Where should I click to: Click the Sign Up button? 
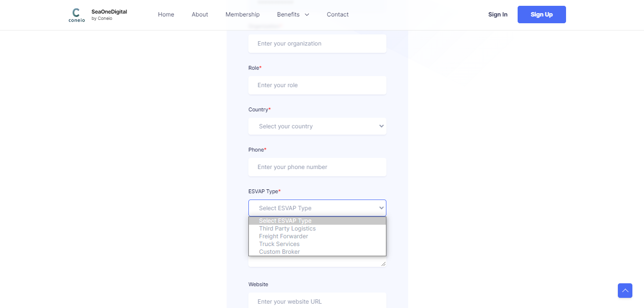(541, 15)
